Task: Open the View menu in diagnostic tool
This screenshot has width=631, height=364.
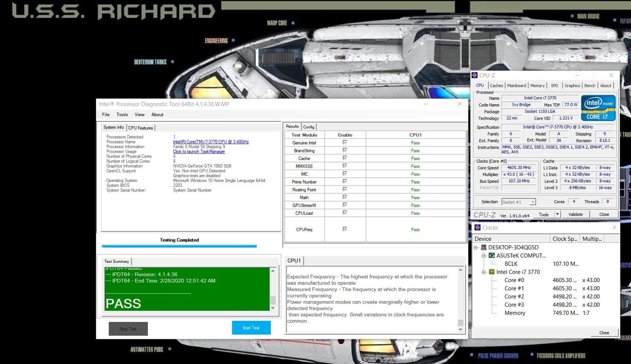Action: point(139,115)
